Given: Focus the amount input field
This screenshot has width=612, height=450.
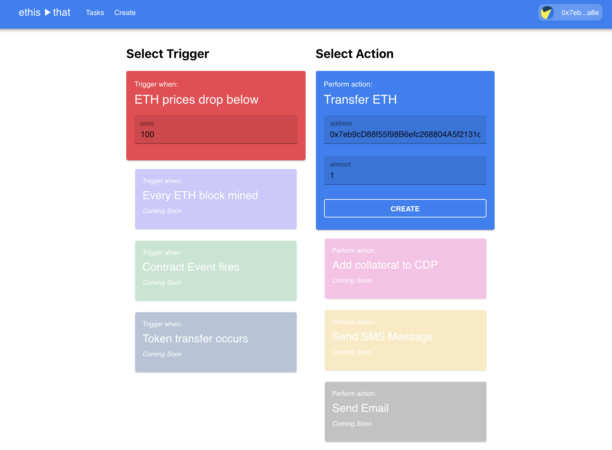Looking at the screenshot, I should (405, 175).
